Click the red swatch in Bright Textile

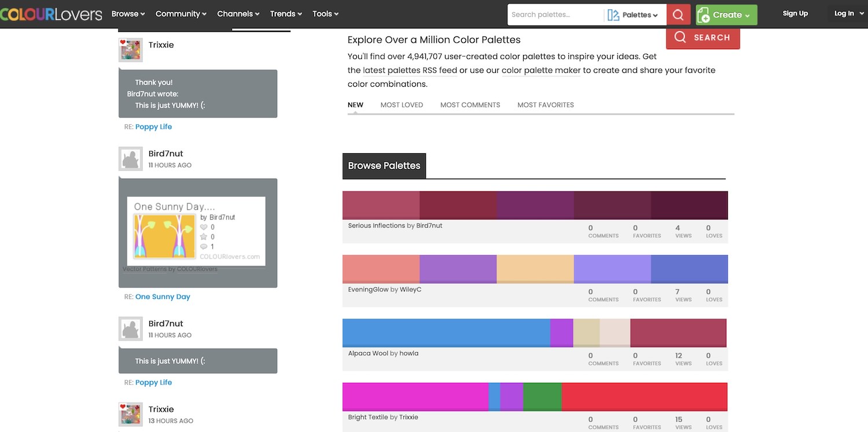click(x=644, y=397)
